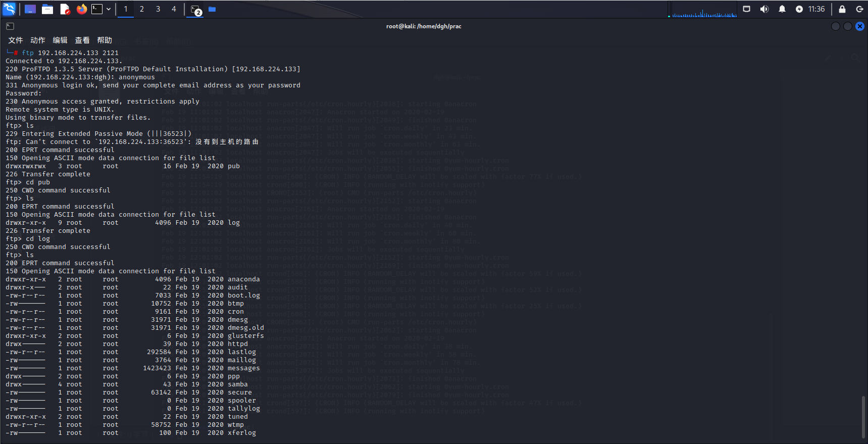Screen dimensions: 868x444
Task: Minimize the root@kali terminal window
Action: (x=836, y=26)
